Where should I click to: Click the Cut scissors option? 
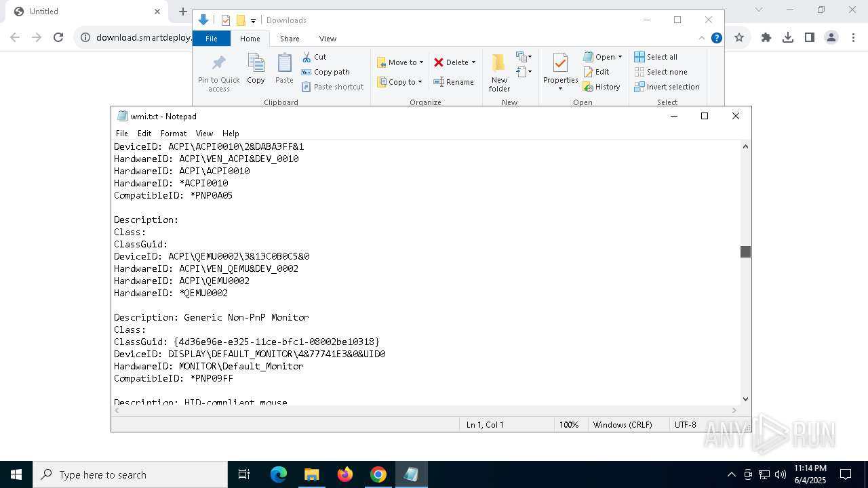(314, 57)
